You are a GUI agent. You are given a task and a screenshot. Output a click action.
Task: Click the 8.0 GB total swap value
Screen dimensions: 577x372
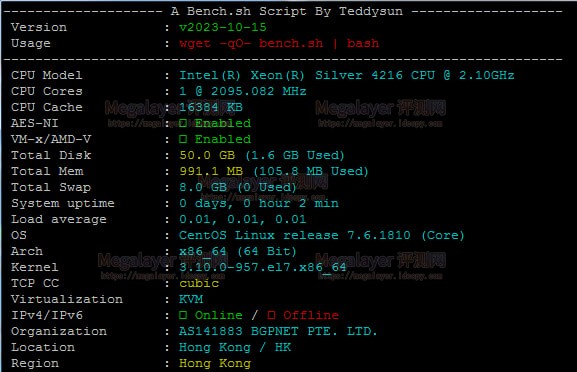[x=203, y=187]
